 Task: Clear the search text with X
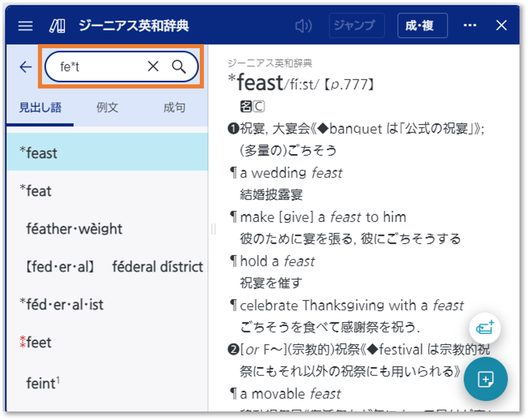[153, 66]
